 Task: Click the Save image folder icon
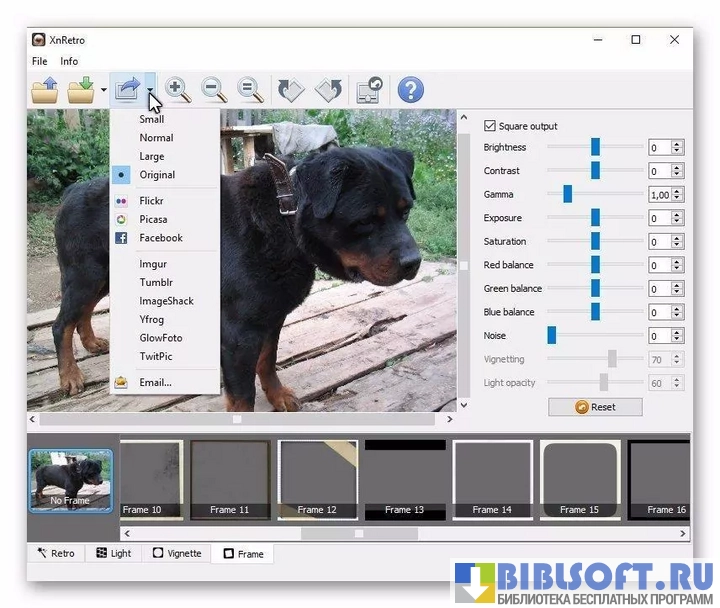point(81,91)
